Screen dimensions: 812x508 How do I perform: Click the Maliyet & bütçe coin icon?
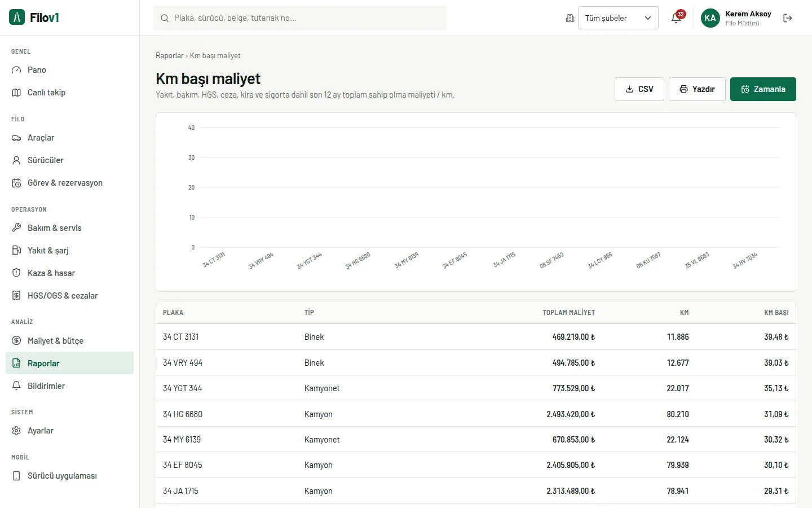tap(16, 341)
